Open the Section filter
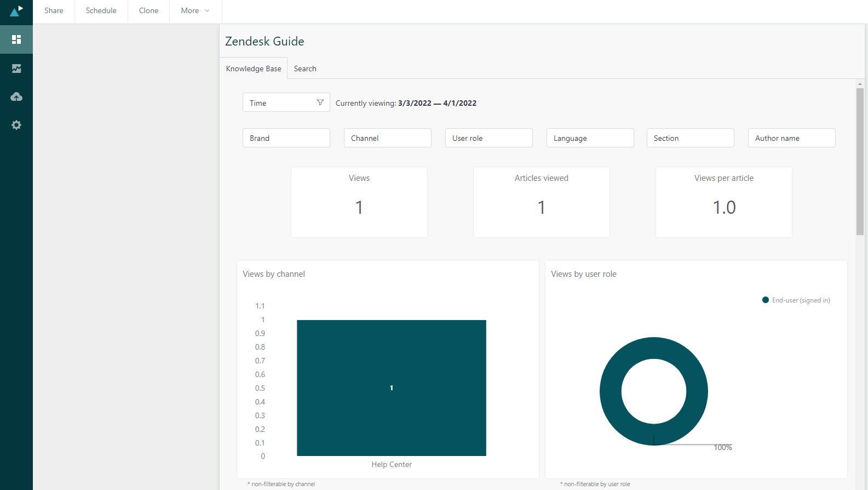The height and width of the screenshot is (490, 868). 691,138
